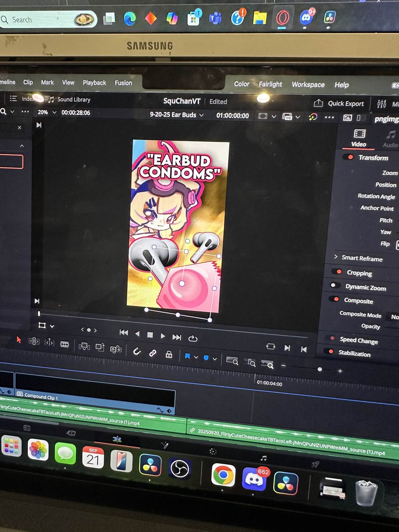This screenshot has height=532, width=399.
Task: Open Google Chrome from the Dock
Action: pos(223,475)
